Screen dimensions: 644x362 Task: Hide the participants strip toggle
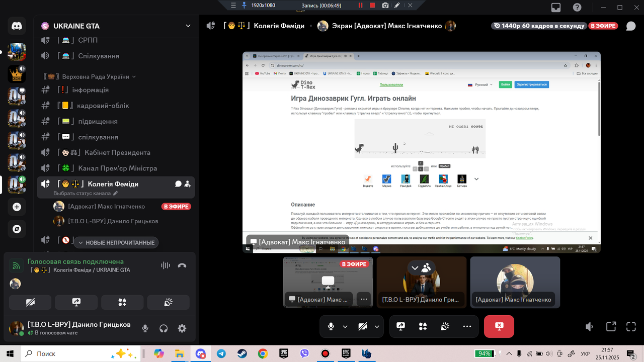(421, 267)
